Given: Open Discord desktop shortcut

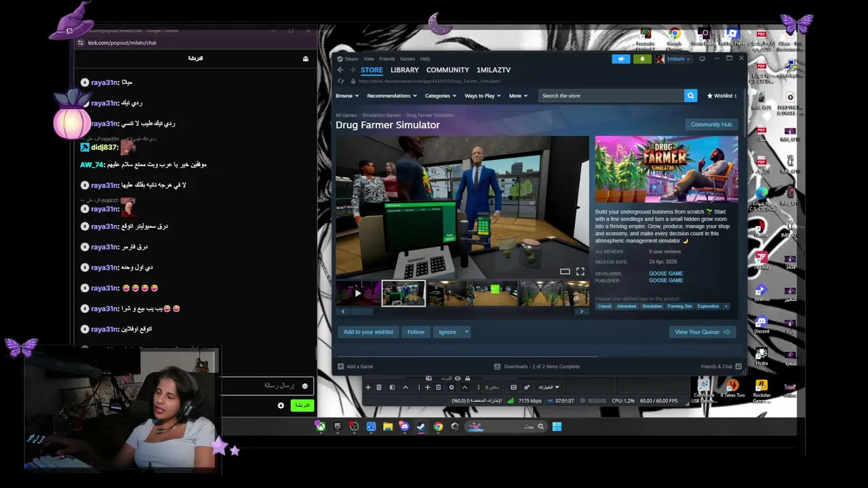Looking at the screenshot, I should (762, 323).
